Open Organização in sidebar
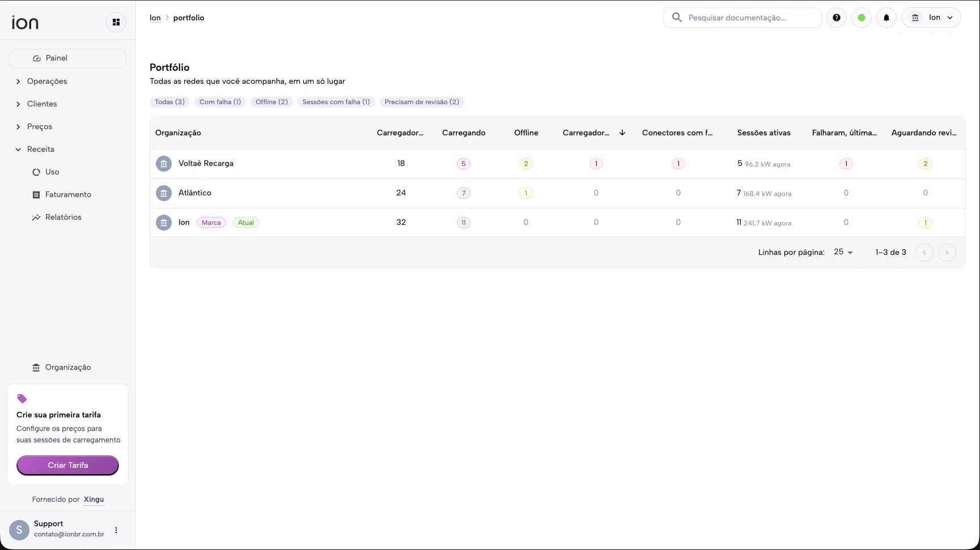 click(67, 367)
